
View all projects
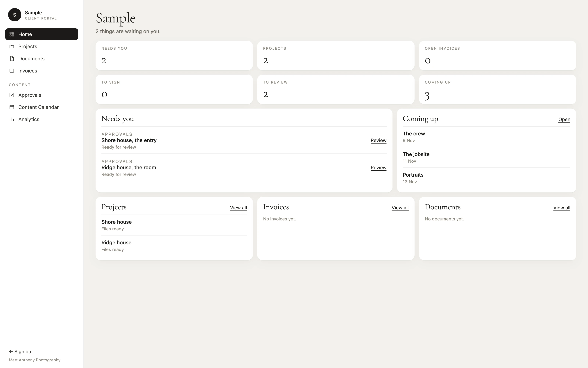coord(238,208)
